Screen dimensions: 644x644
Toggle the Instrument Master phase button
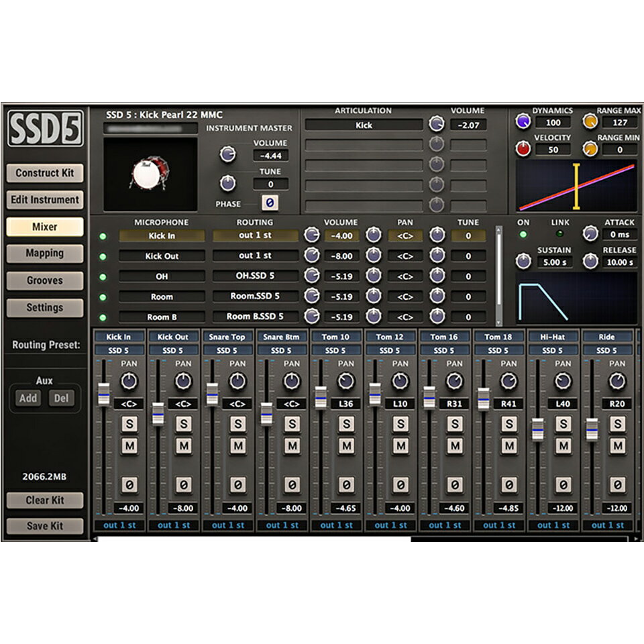tap(270, 203)
